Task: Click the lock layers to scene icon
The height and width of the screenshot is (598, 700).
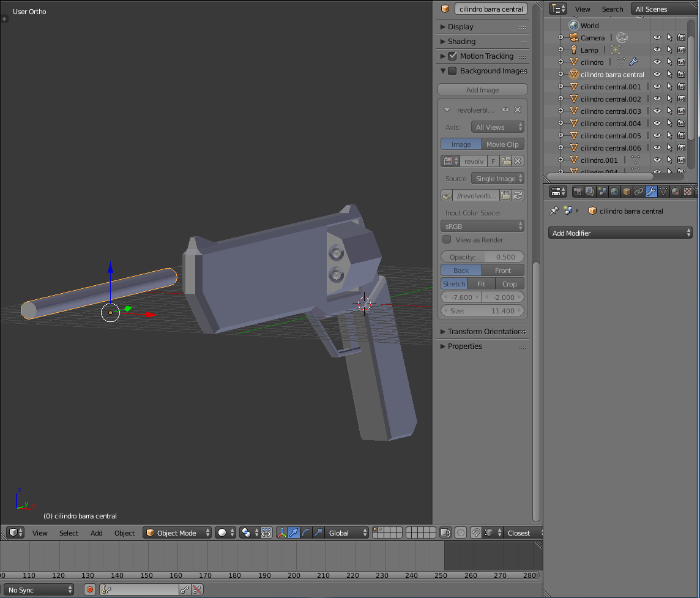Action: click(445, 533)
